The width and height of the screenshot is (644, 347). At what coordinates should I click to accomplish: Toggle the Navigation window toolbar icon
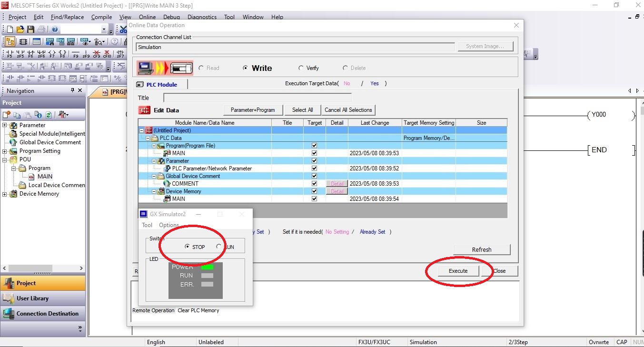pos(10,42)
